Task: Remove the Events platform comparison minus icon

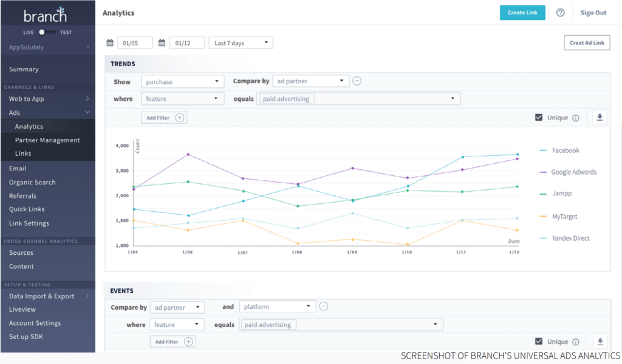Action: 324,306
